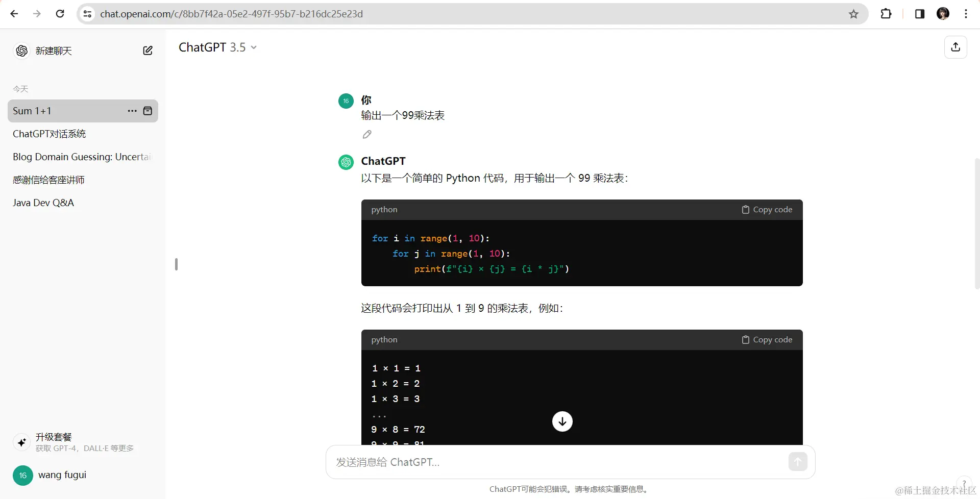Click the 今天 section label
Viewport: 980px width, 499px height.
(x=20, y=89)
